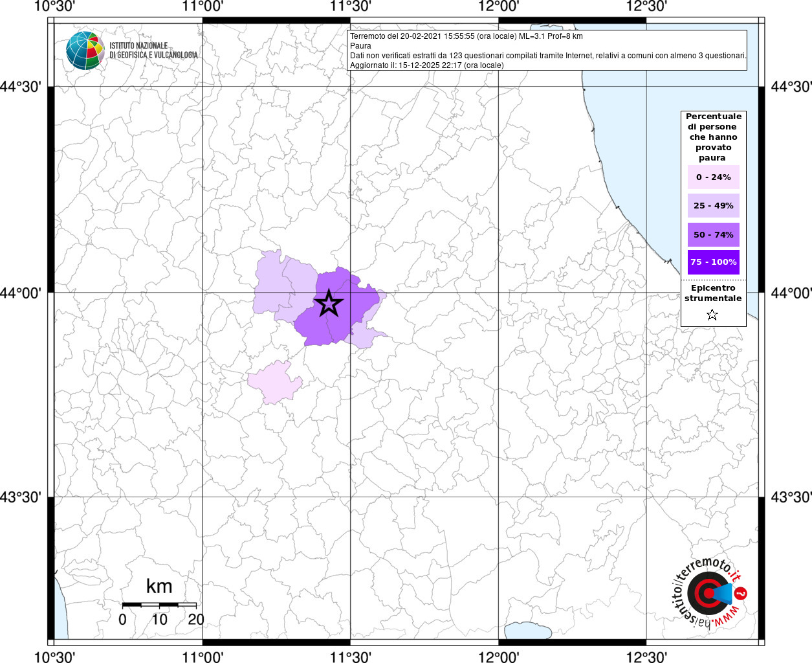Screen dimensions: 812x663
Task: Click the 'Istituto Nazionale di Geofisica e Vulcanologia' text
Action: [153, 51]
